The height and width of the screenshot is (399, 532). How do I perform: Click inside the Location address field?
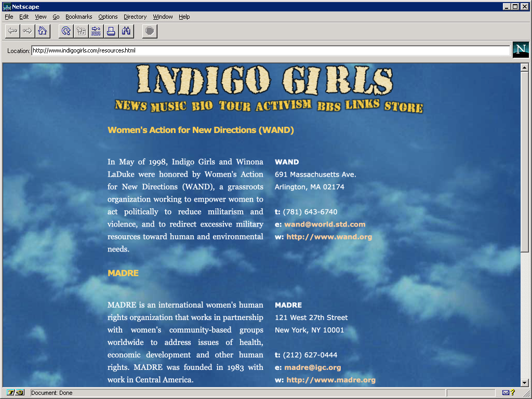pos(208,50)
